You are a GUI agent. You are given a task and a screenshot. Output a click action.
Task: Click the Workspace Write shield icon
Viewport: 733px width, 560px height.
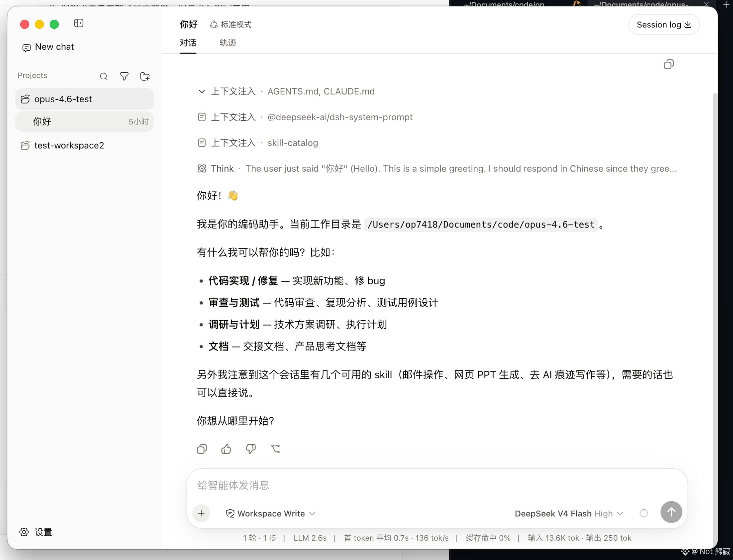(x=230, y=513)
